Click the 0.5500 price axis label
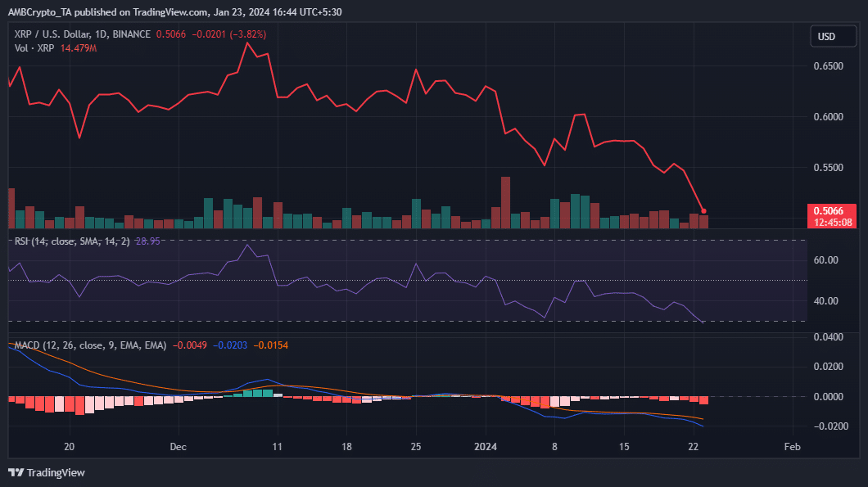This screenshot has height=487, width=868. tap(828, 168)
